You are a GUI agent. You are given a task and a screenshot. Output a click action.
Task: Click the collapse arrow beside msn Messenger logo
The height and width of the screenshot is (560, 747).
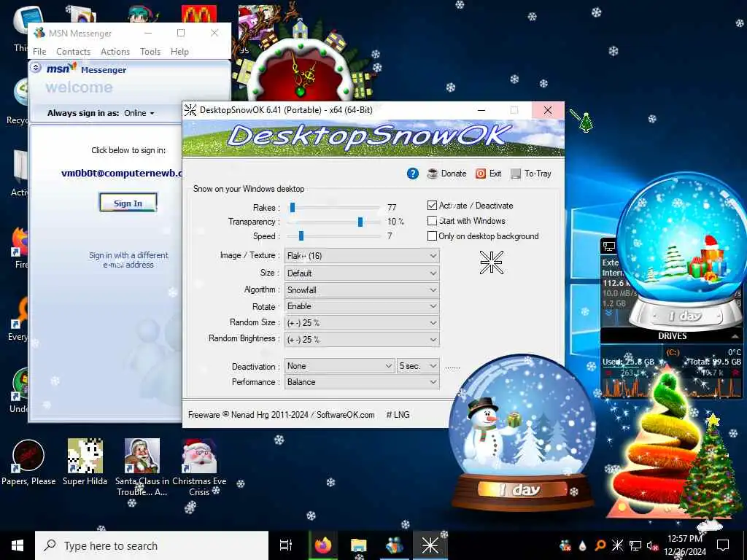(36, 68)
